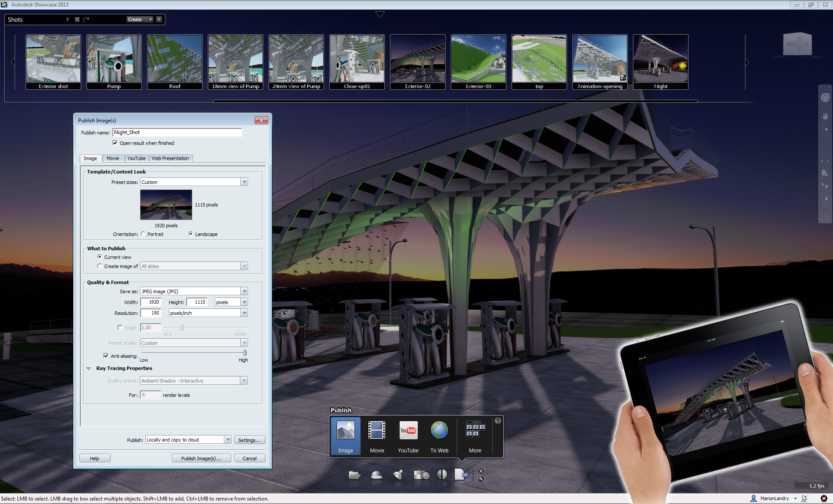Switch to the Web Presentation tab
This screenshot has height=504, width=833.
pos(171,158)
